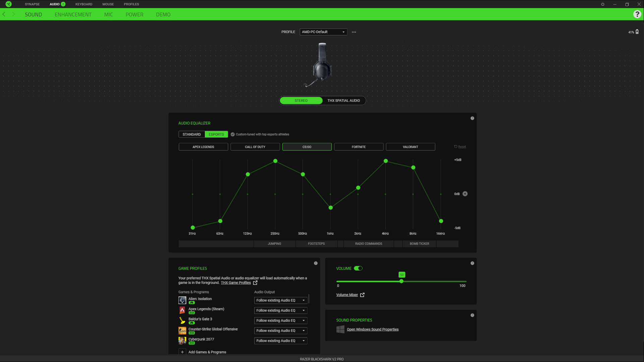Open the Volume Mixer link
This screenshot has height=362, width=644.
347,295
